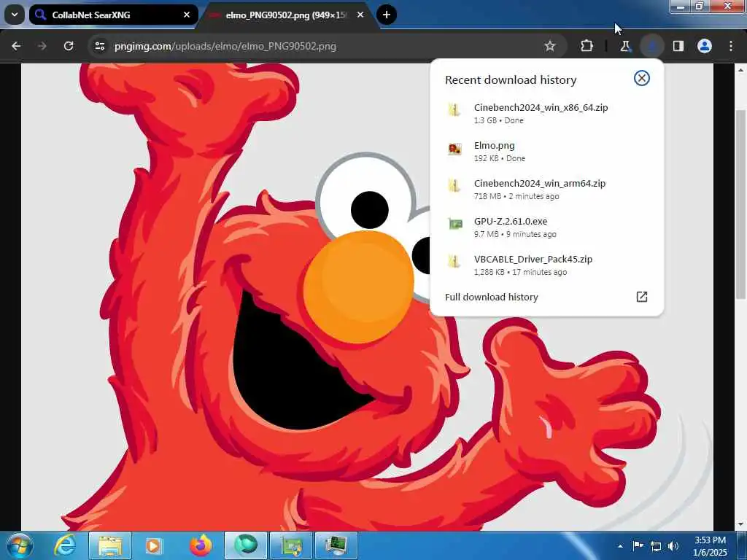Toggle the downloads toolbar button
The width and height of the screenshot is (747, 560).
coord(652,46)
